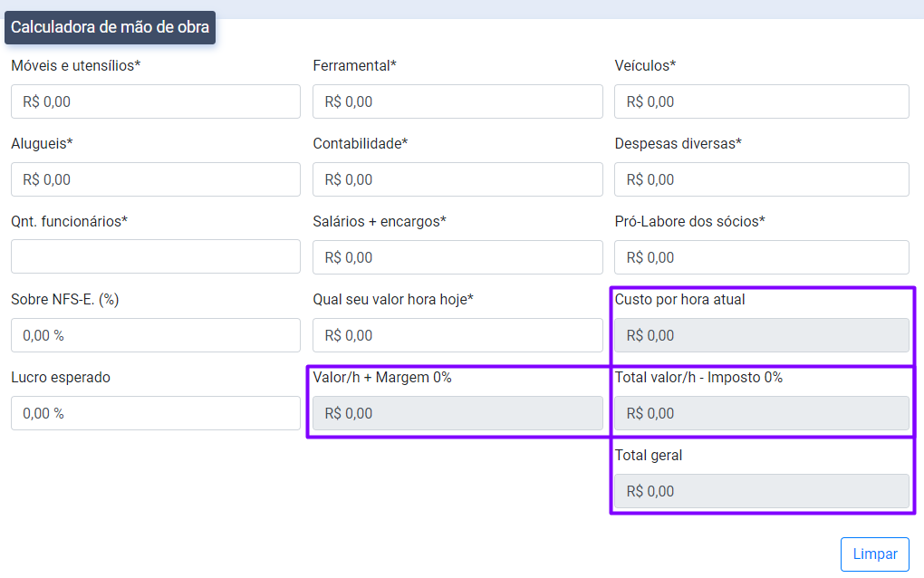Focus the Contabilidade input box
This screenshot has height=578, width=924.
(x=457, y=179)
